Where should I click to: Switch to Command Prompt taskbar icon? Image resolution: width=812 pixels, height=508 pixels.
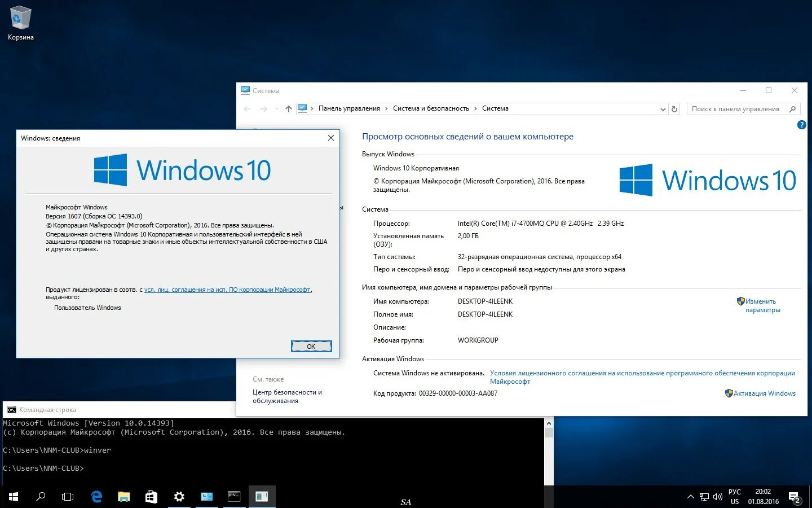234,497
